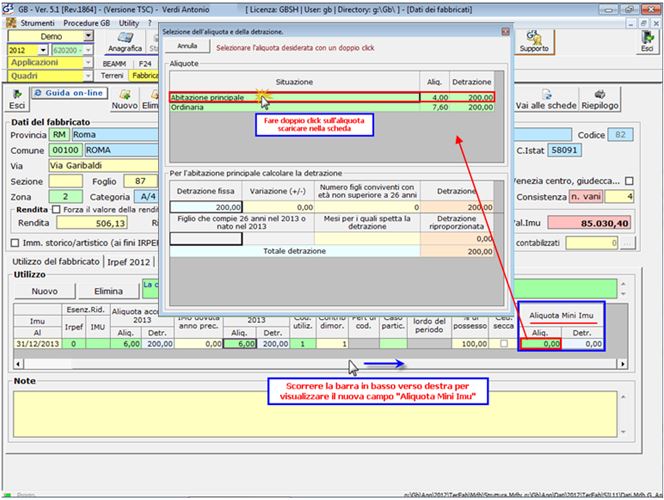Expand the Quadri dropdown
The image size is (664, 500).
coord(88,76)
